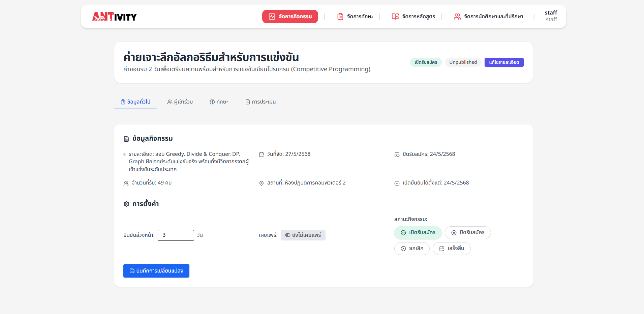The height and width of the screenshot is (314, 644).
Task: Click the location pin icon beside venue
Action: click(262, 183)
